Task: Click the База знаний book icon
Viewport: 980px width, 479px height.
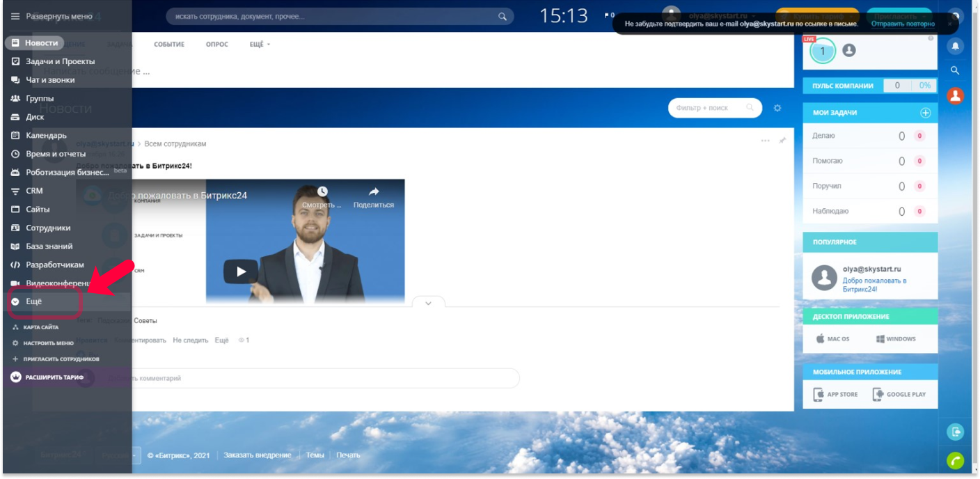Action: pos(15,246)
